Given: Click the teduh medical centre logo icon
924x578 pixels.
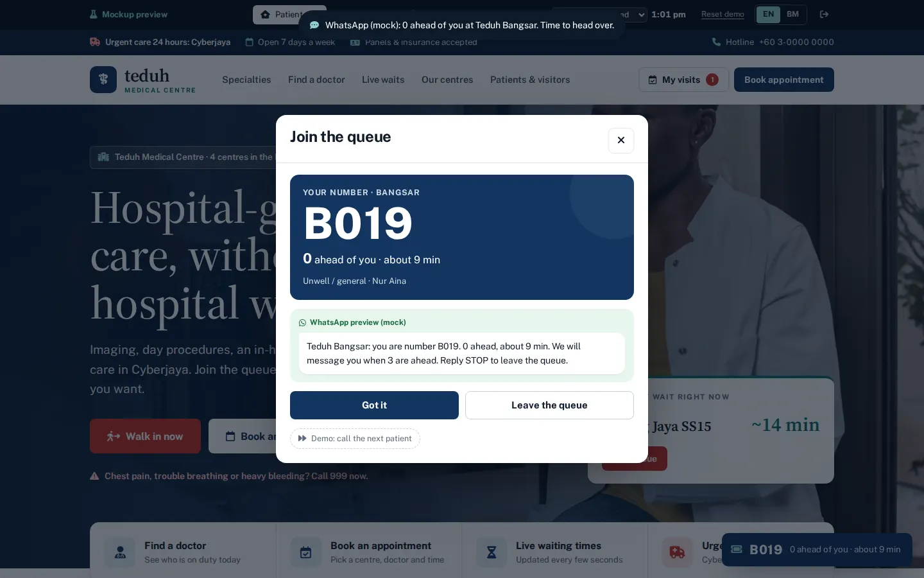Looking at the screenshot, I should click(103, 80).
